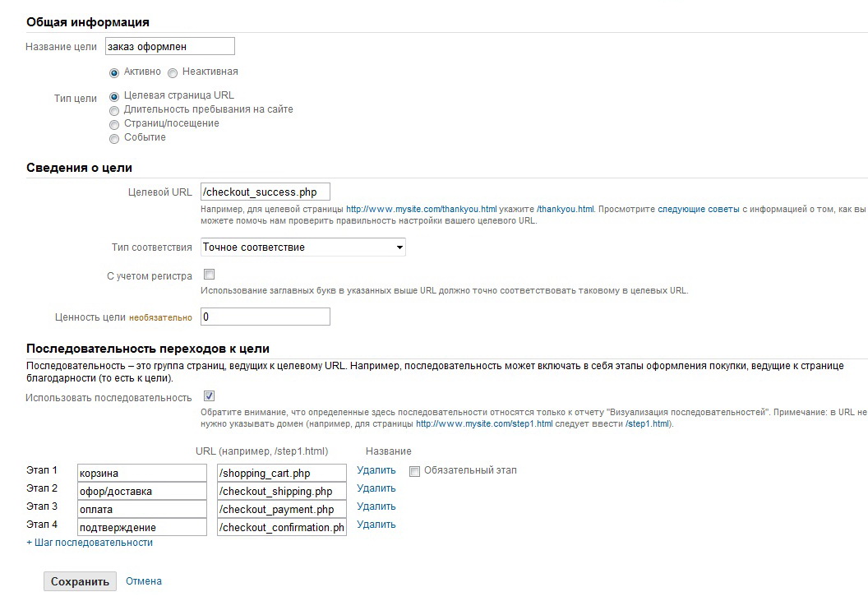Viewport: 868px width, 615px height.
Task: Click the Ценность цели value field
Action: (x=265, y=317)
